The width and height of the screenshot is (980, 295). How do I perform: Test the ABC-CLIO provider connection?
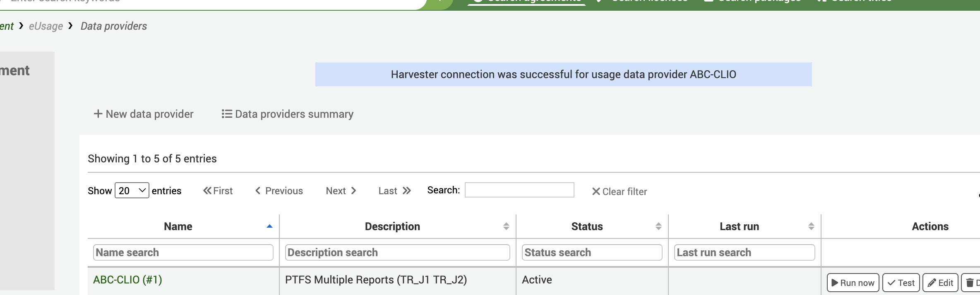point(901,283)
